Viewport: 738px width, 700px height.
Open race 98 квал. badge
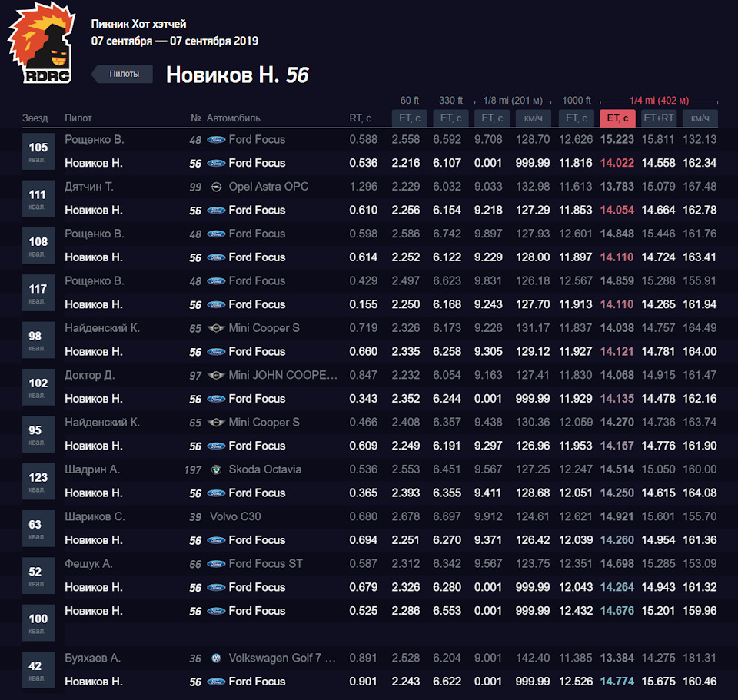(x=38, y=340)
